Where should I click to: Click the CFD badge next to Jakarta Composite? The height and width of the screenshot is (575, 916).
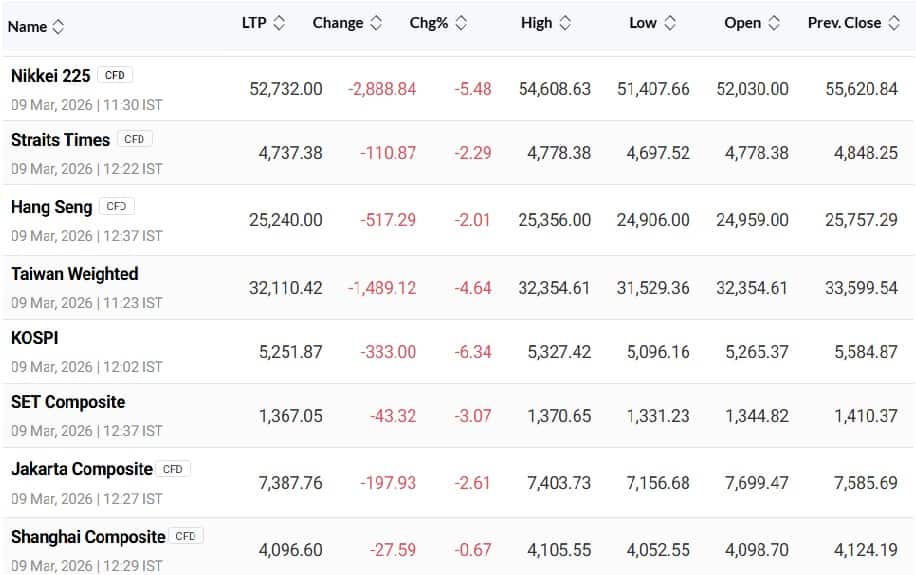(172, 469)
